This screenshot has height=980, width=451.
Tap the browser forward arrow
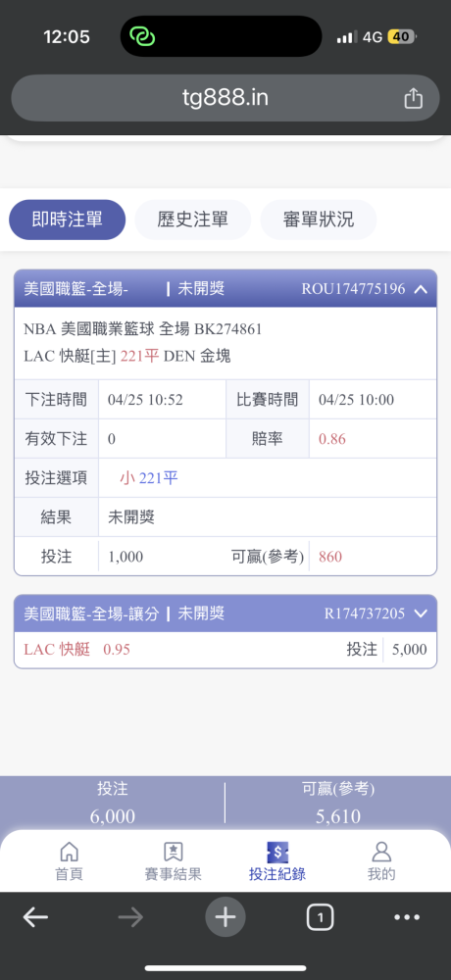(130, 917)
